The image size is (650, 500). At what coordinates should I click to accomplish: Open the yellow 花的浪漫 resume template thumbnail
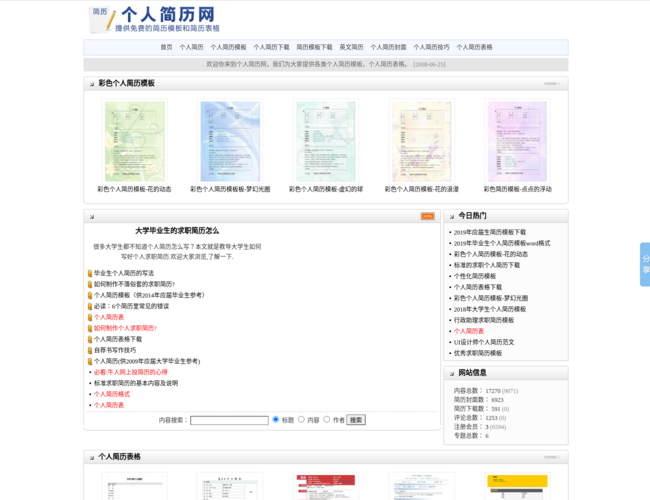pyautogui.click(x=422, y=141)
